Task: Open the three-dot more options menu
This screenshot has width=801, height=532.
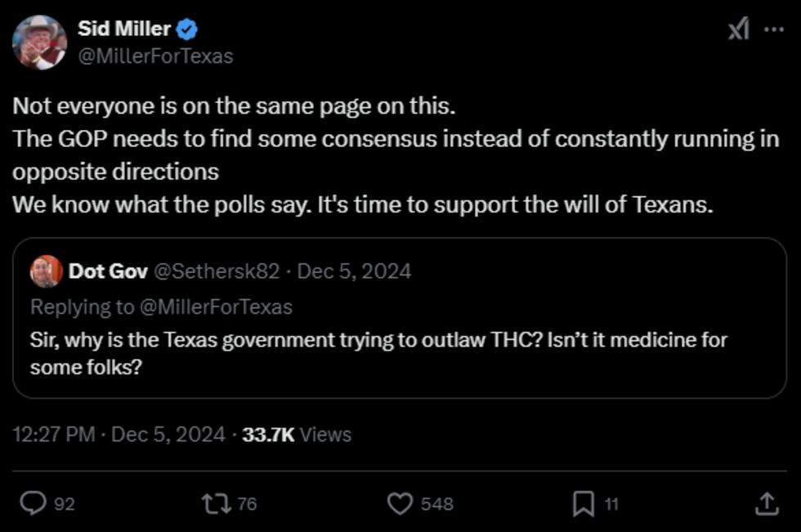Action: point(773,29)
